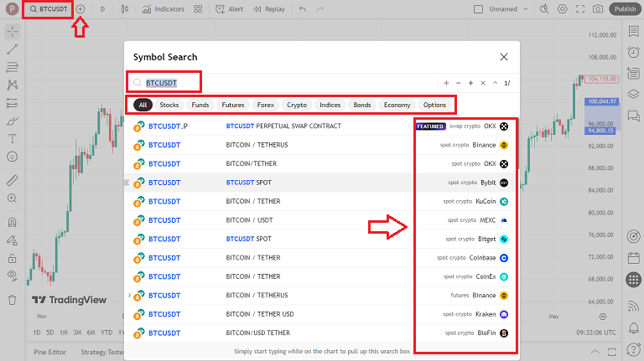
Task: Open the forecasting and measurement tools
Action: click(13, 103)
